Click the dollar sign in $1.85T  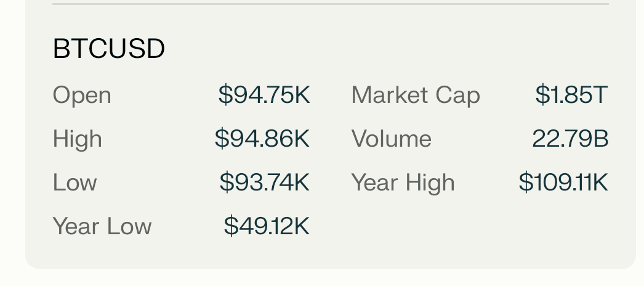[x=542, y=94]
